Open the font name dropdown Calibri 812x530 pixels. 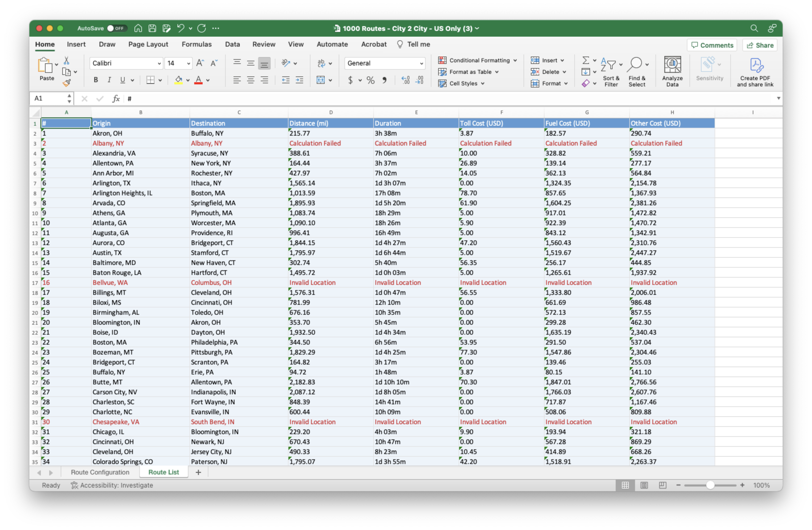click(159, 63)
